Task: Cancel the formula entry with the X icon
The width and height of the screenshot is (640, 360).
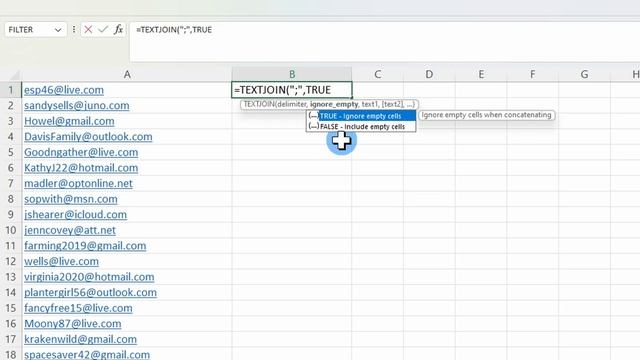Action: (88, 29)
